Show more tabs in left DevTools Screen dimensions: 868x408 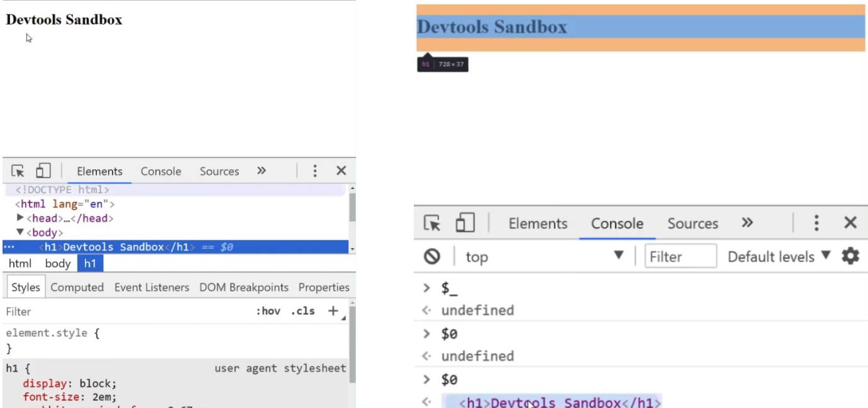262,171
